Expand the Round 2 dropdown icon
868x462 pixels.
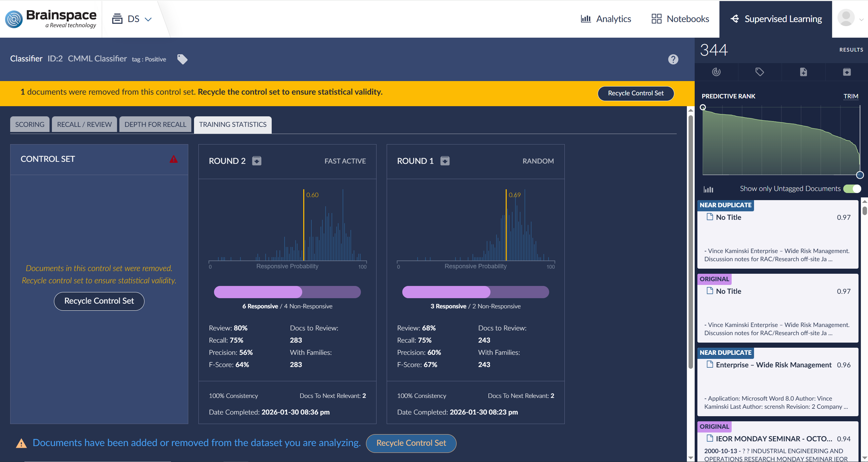pos(257,161)
